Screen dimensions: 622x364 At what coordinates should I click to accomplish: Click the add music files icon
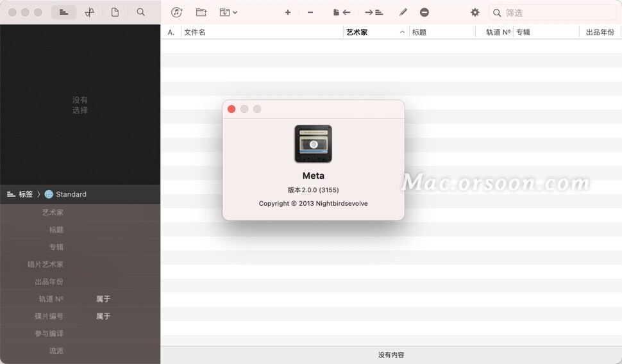pos(176,12)
